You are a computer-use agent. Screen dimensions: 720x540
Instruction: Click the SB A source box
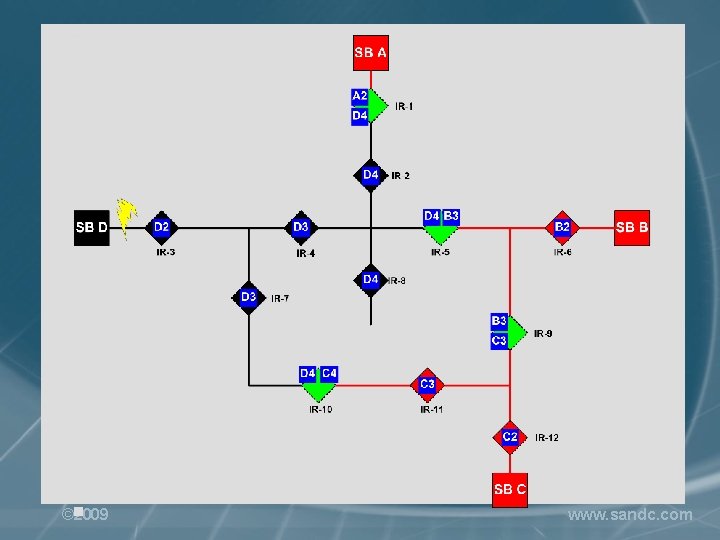371,53
